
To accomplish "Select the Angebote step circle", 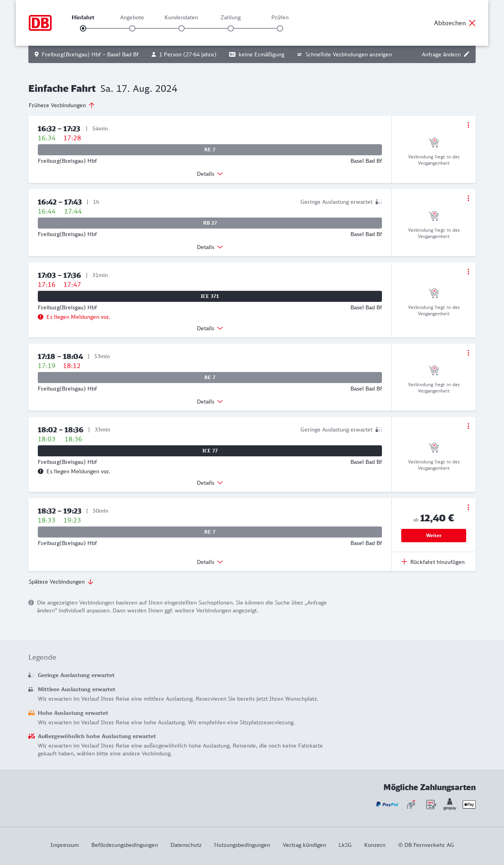I will coord(132,28).
